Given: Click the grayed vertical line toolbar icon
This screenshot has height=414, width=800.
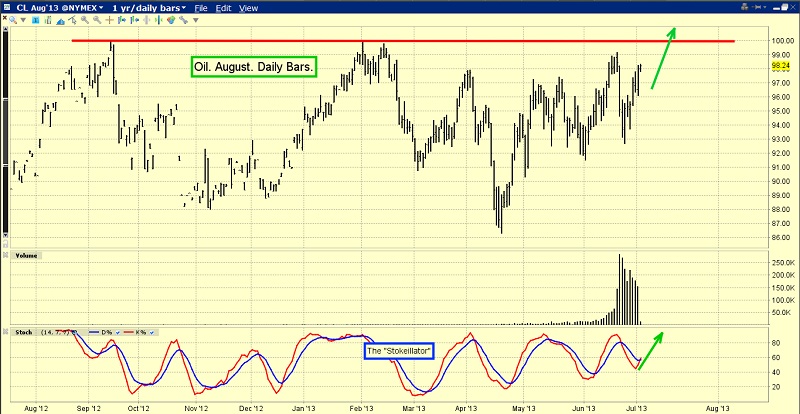Looking at the screenshot, I should point(146,20).
